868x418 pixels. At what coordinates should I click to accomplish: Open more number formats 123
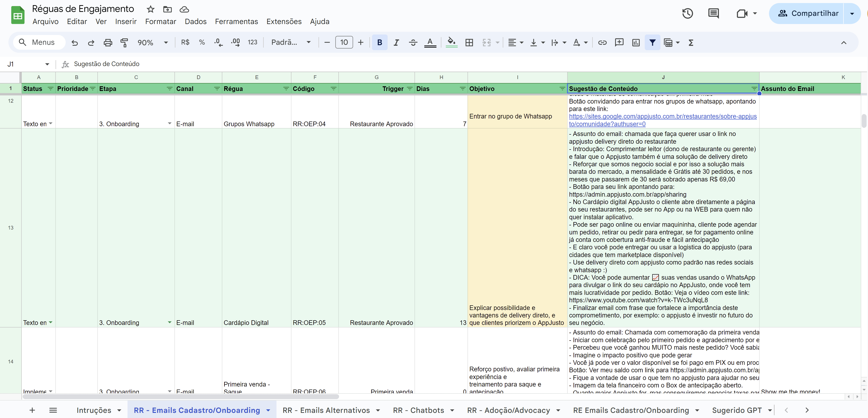[x=252, y=42]
